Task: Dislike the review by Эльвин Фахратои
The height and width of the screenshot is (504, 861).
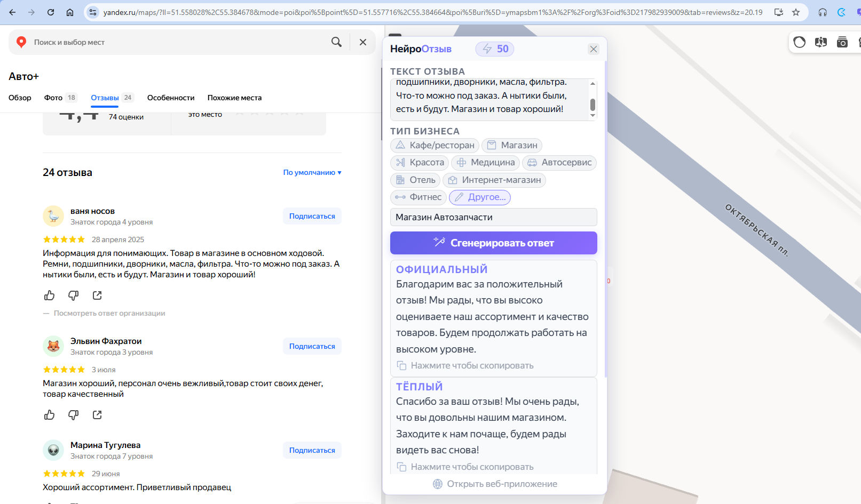Action: coord(74,415)
